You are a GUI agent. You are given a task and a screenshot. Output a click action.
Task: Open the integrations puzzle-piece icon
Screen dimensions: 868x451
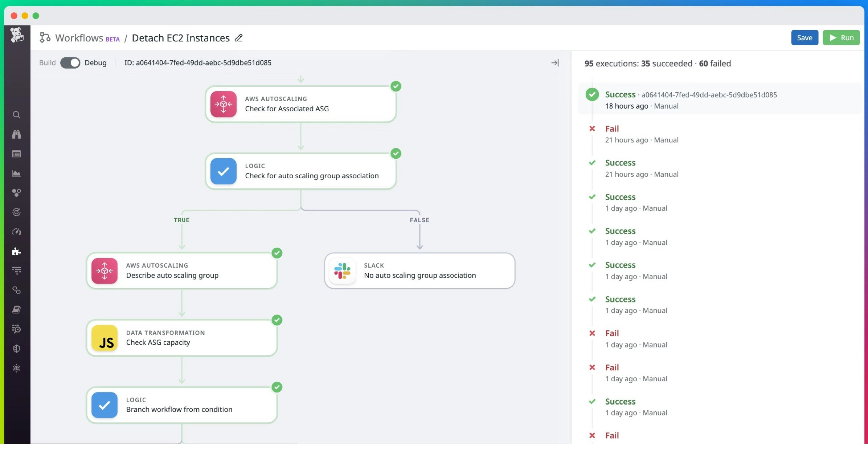point(16,251)
